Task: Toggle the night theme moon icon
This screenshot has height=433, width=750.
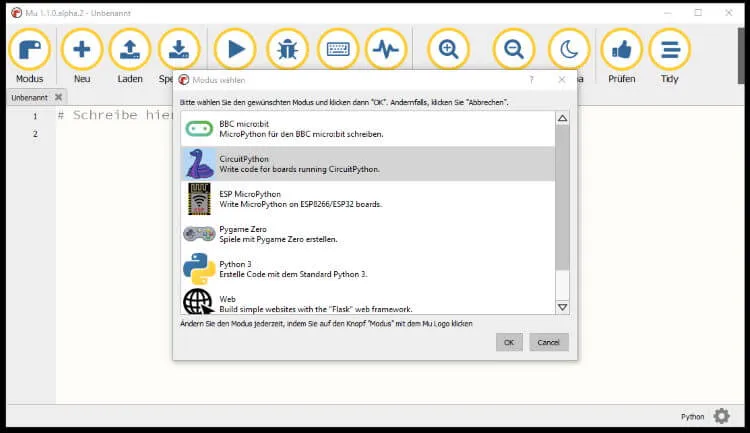Action: tap(569, 49)
